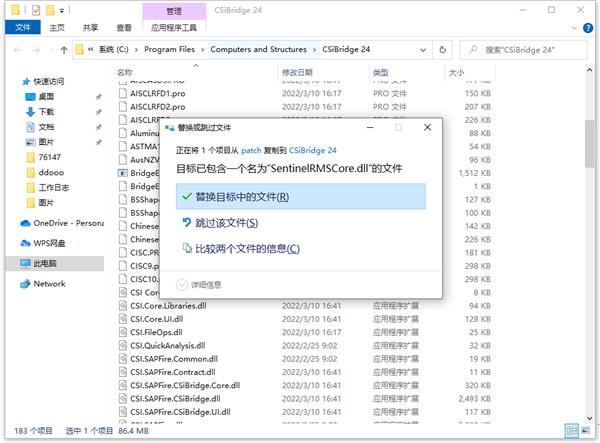The height and width of the screenshot is (443, 600).
Task: Select WPS网盘 in the sidebar
Action: (49, 243)
